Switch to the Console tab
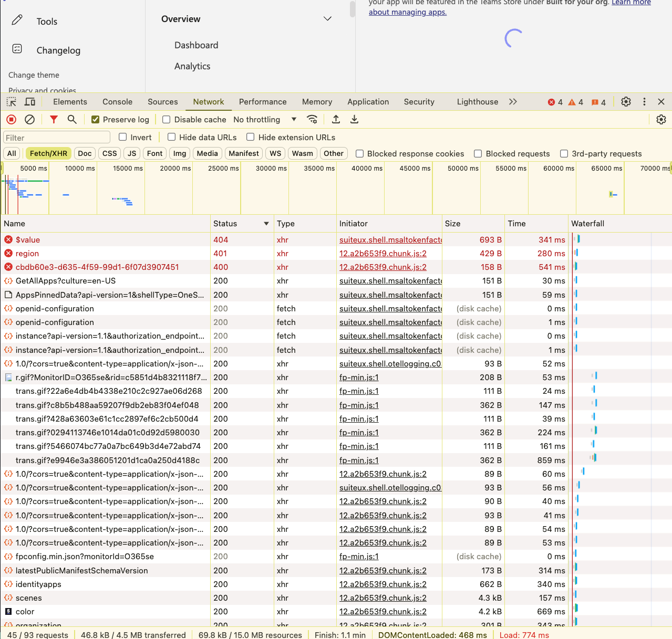672x639 pixels. coord(117,101)
